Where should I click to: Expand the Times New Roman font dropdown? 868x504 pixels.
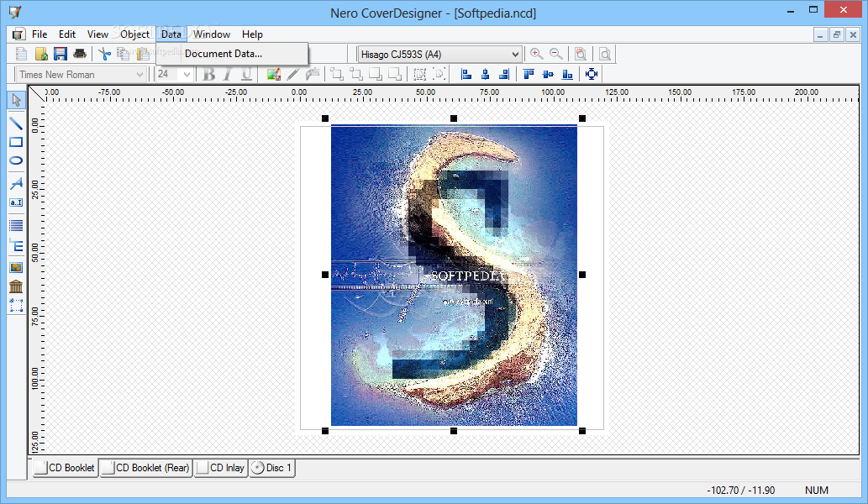139,74
